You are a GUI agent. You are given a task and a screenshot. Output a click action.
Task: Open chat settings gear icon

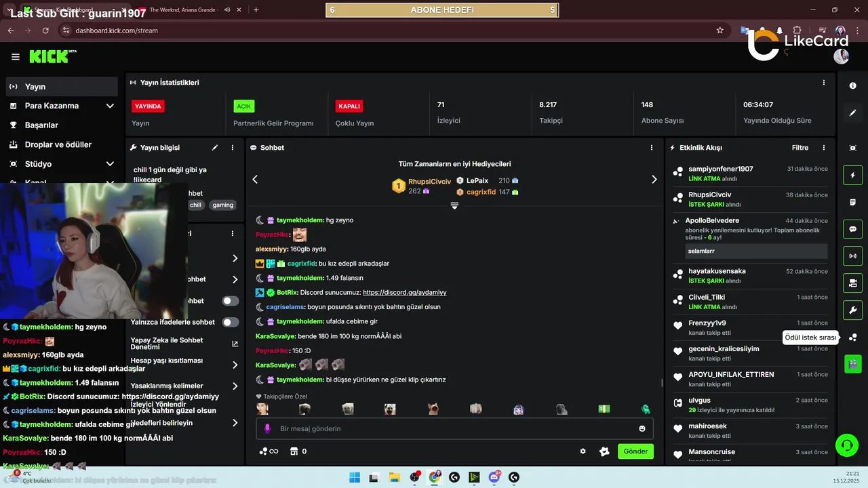tap(583, 451)
